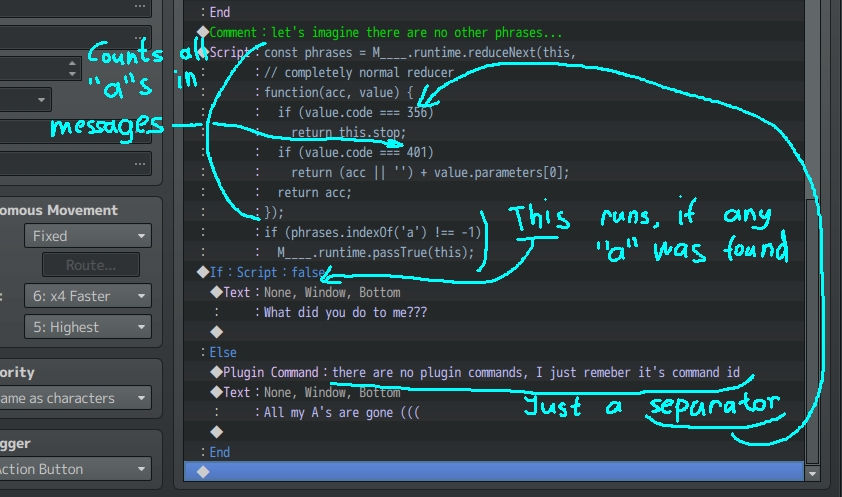
Task: Open the 5: Highest frequency dropdown
Action: pos(88,327)
